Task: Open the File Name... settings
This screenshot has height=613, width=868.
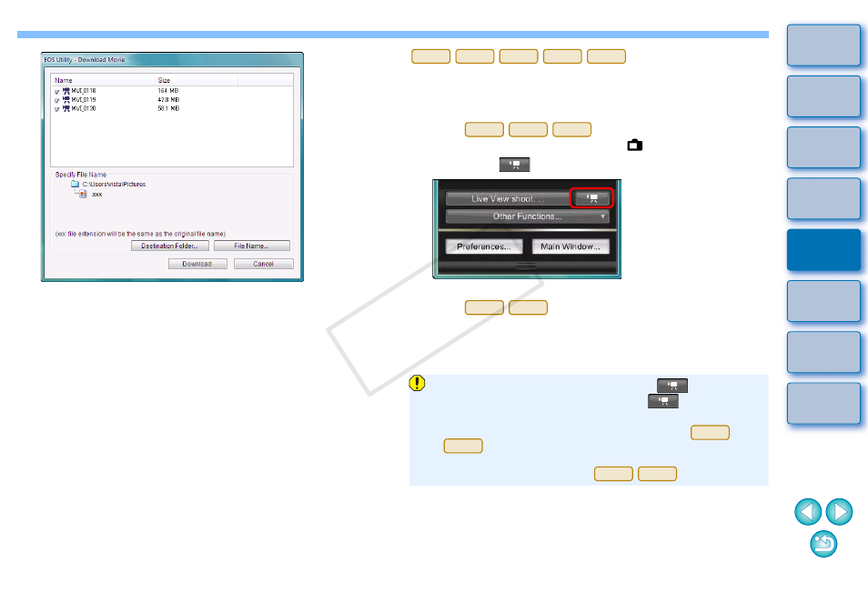Action: point(252,246)
